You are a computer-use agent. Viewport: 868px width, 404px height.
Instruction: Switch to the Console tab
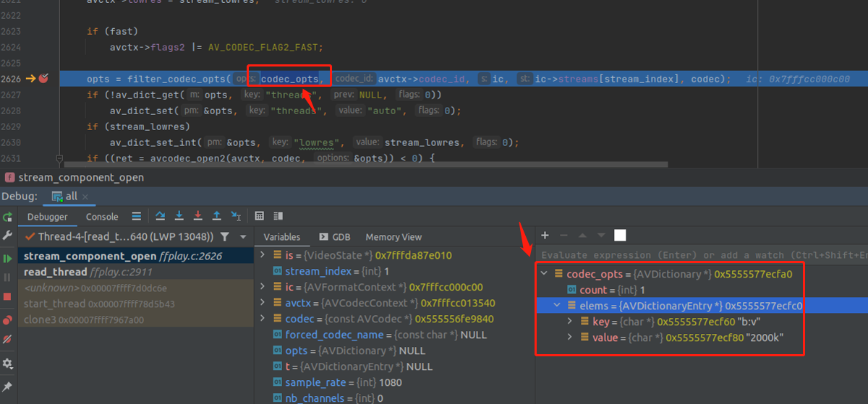[x=102, y=216]
